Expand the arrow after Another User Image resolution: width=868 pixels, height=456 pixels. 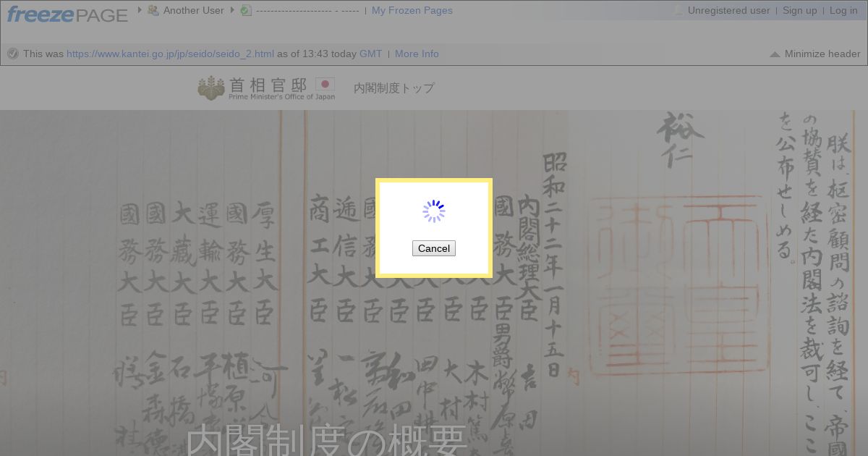click(x=232, y=9)
